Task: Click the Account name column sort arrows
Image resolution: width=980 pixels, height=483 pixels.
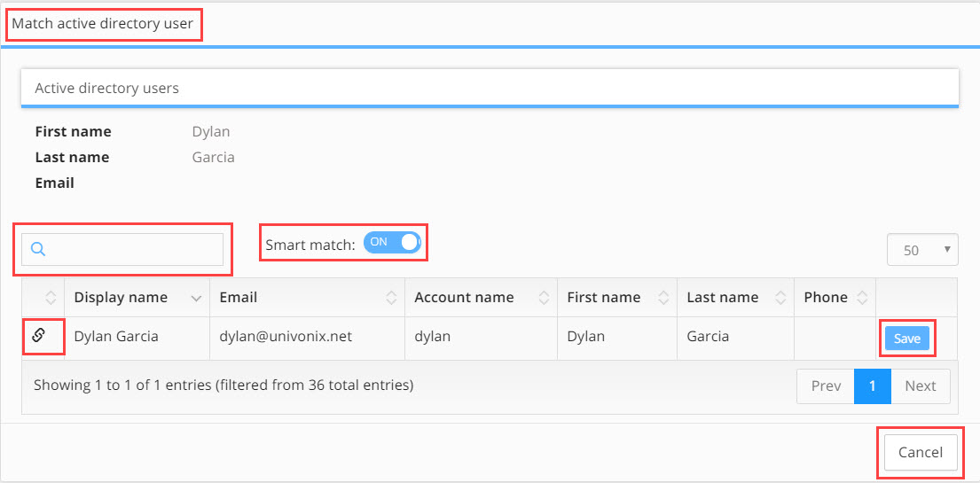Action: point(544,298)
